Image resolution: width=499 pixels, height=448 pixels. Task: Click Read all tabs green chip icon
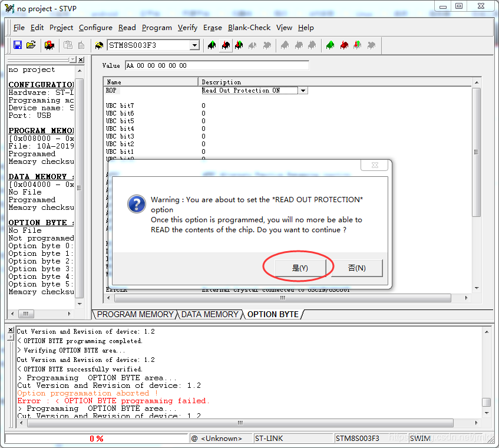pos(331,45)
